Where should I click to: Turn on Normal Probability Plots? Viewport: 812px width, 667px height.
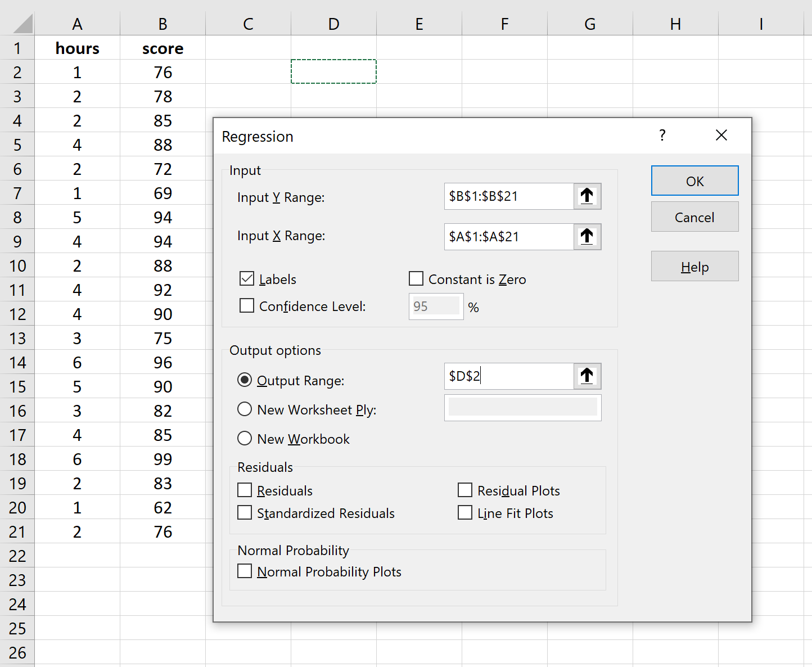[245, 571]
